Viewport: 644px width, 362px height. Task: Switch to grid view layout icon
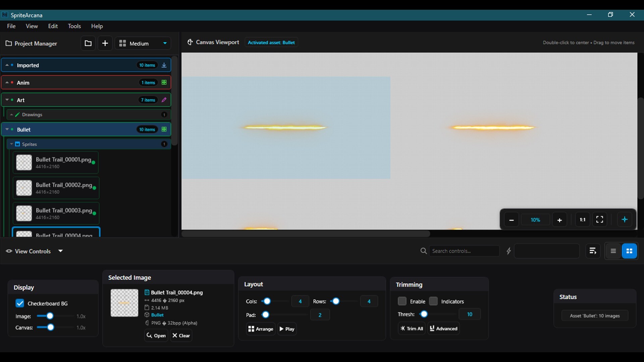point(629,251)
